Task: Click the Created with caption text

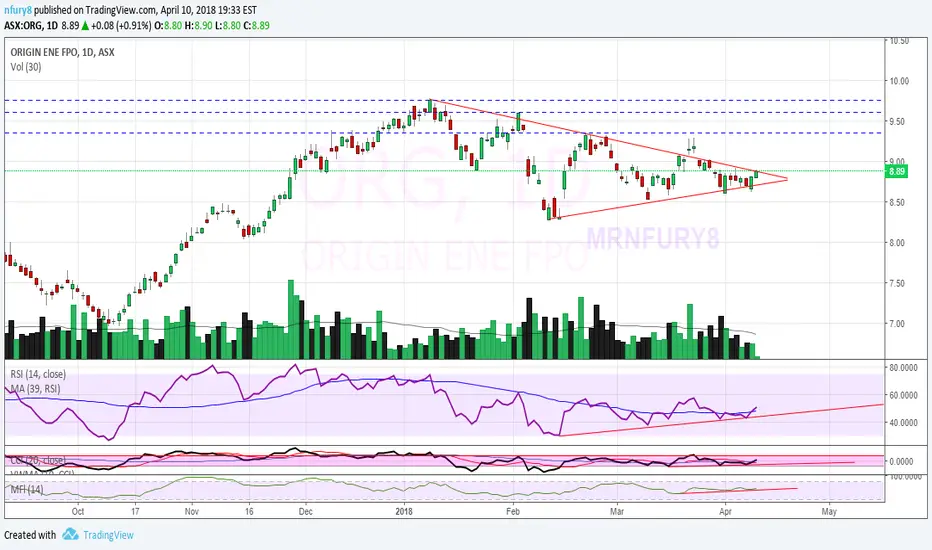Action: click(30, 535)
